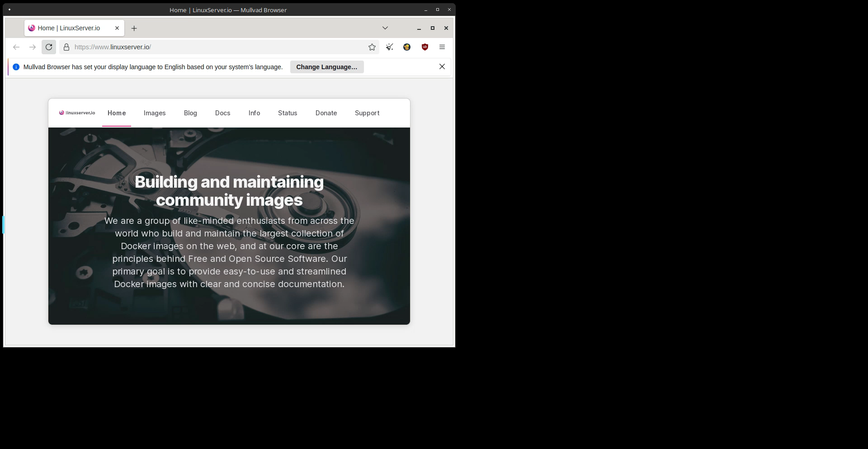Click the reload page icon
Screen dimensions: 868x449
49,47
